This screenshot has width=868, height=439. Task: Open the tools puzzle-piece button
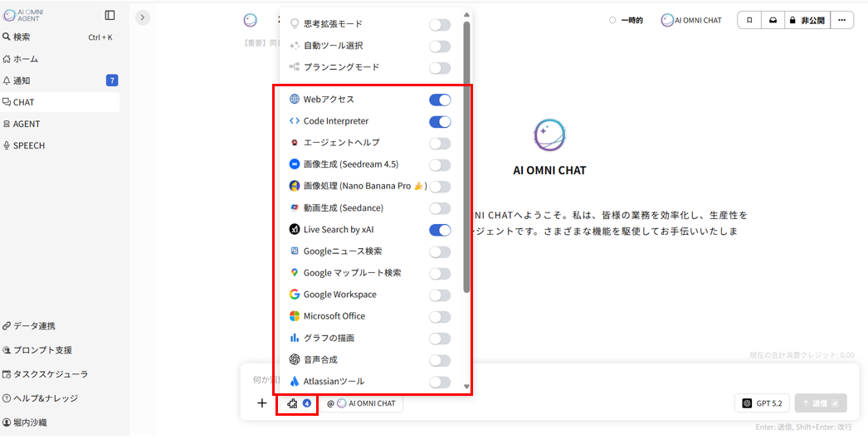297,403
